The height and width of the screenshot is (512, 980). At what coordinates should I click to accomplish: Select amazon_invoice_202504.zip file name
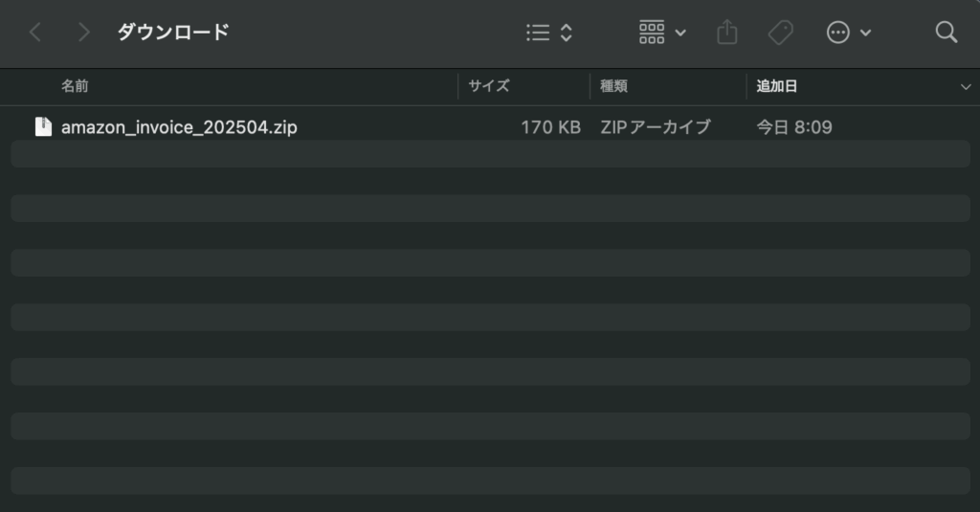click(x=179, y=126)
